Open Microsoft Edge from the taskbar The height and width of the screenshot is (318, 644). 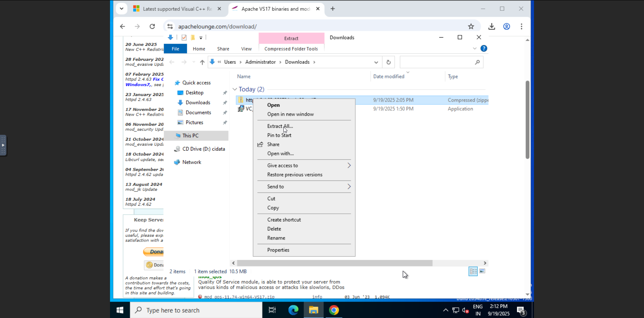[293, 310]
